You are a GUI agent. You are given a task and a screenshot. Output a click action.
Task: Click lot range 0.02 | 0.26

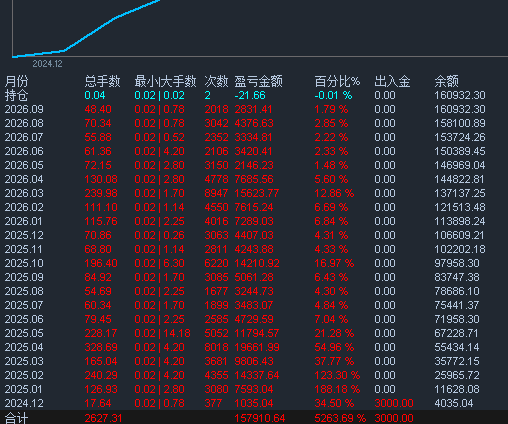tap(159, 236)
